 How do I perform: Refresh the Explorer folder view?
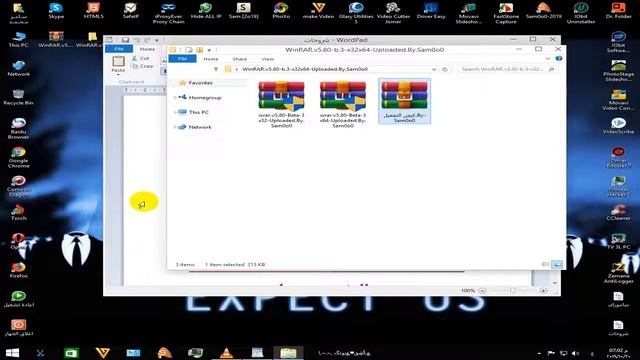tap(445, 69)
